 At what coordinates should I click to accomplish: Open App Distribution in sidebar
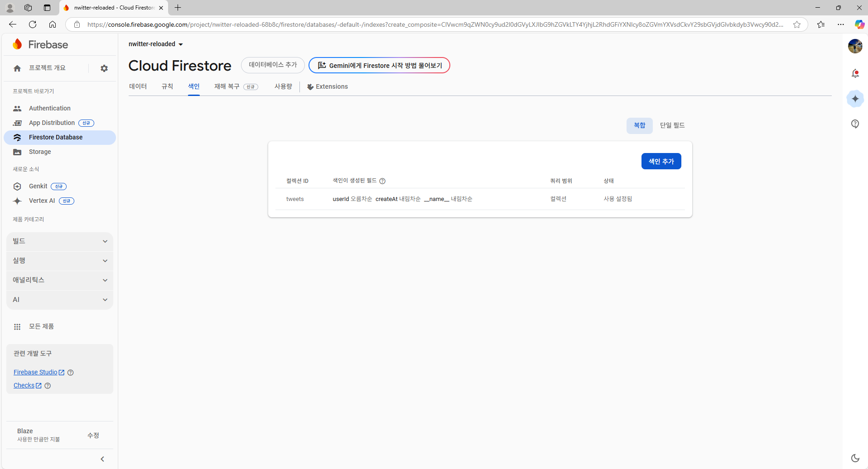[60, 123]
